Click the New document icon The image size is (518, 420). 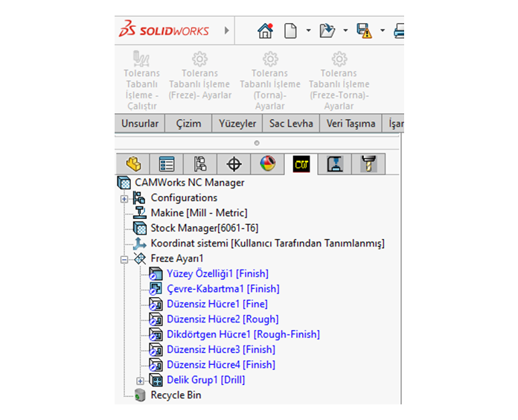[290, 31]
